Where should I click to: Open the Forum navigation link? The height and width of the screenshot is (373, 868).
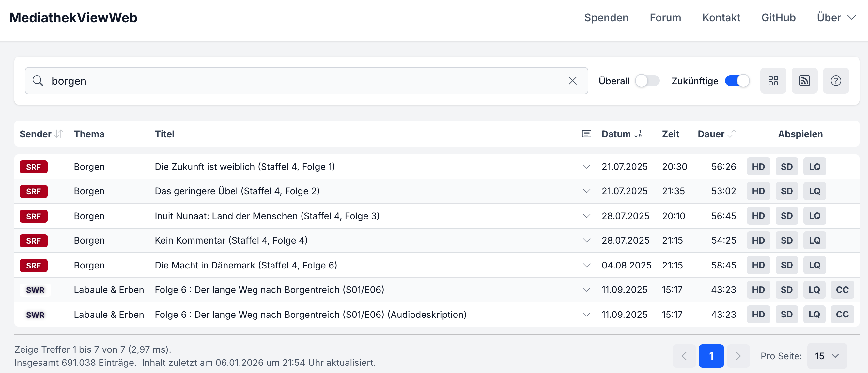[x=665, y=18]
